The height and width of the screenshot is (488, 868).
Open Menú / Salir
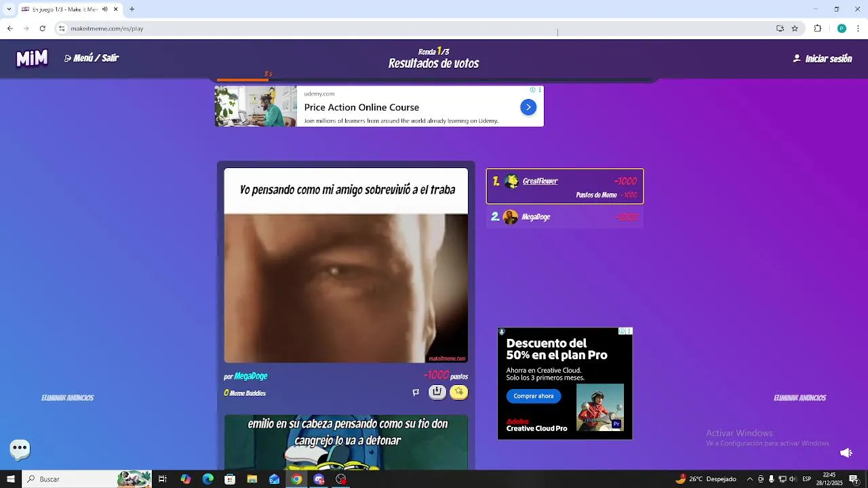[92, 58]
